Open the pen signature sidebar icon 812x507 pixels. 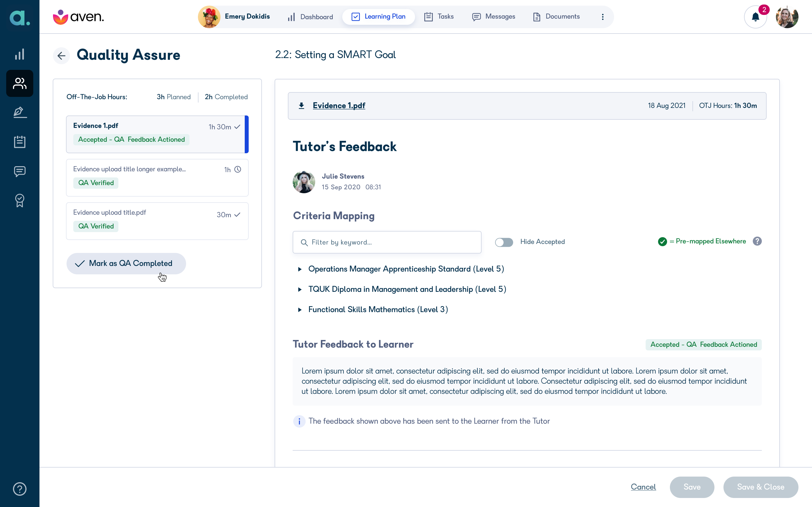point(20,112)
